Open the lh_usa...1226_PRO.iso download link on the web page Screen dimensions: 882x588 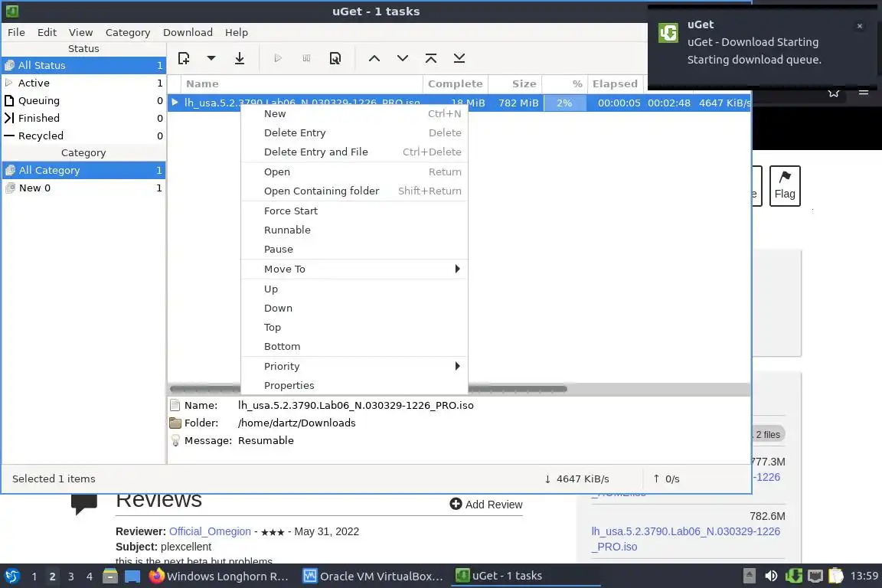[686, 538]
